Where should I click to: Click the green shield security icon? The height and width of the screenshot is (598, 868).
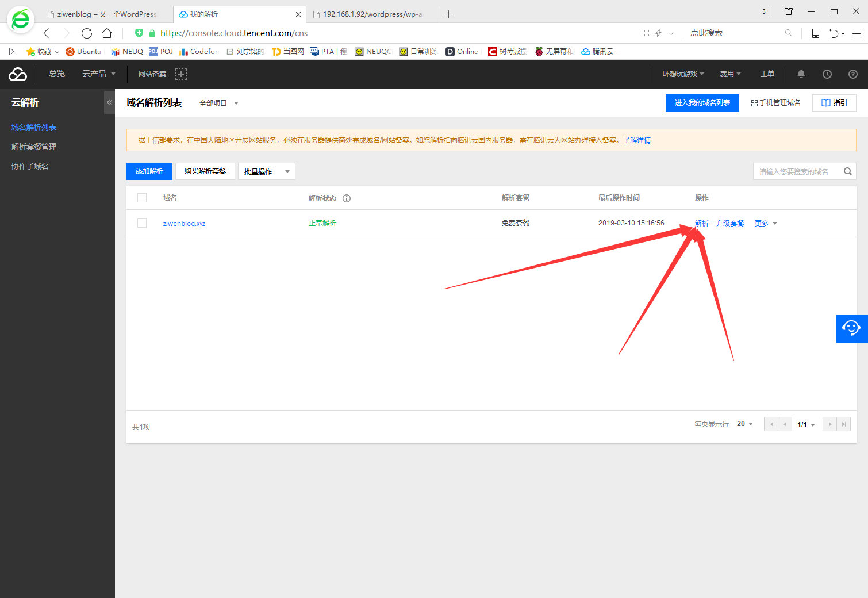pos(139,33)
